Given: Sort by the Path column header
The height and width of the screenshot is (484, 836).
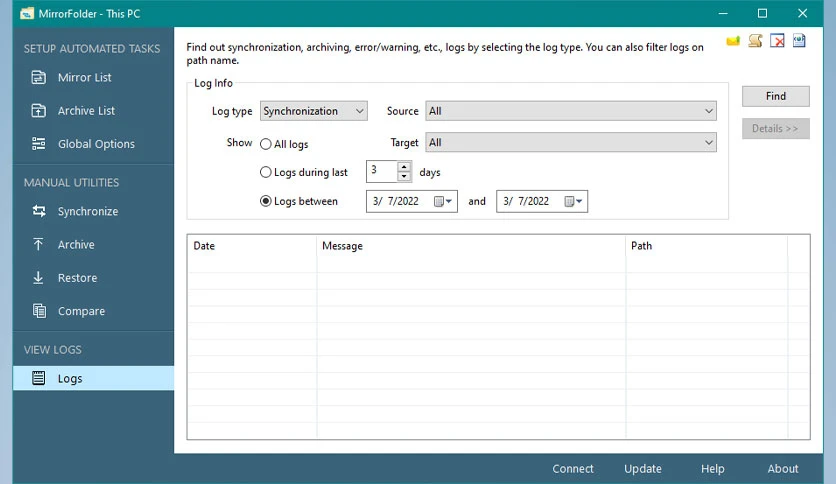Looking at the screenshot, I should (x=706, y=246).
